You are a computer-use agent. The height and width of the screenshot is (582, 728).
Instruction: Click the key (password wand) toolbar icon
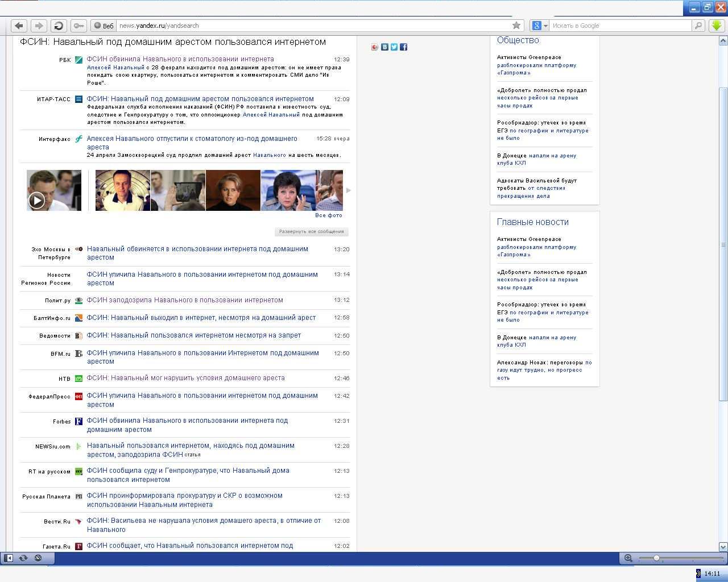point(78,26)
